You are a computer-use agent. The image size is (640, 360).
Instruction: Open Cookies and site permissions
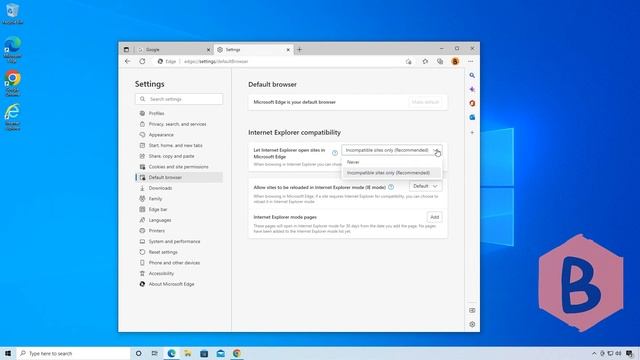point(179,167)
